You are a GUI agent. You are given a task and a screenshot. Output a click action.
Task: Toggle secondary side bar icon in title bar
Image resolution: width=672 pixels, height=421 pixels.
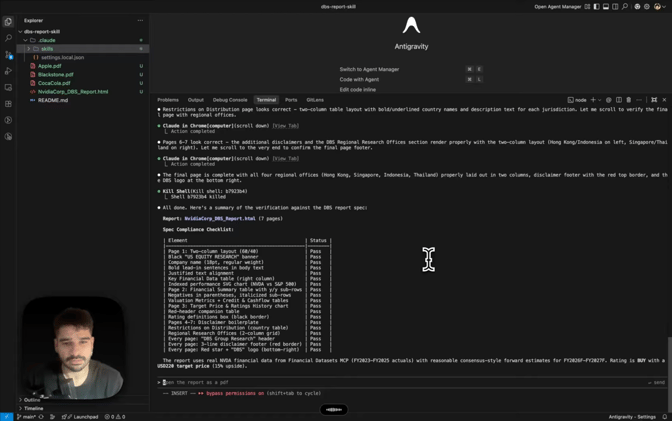pyautogui.click(x=615, y=6)
